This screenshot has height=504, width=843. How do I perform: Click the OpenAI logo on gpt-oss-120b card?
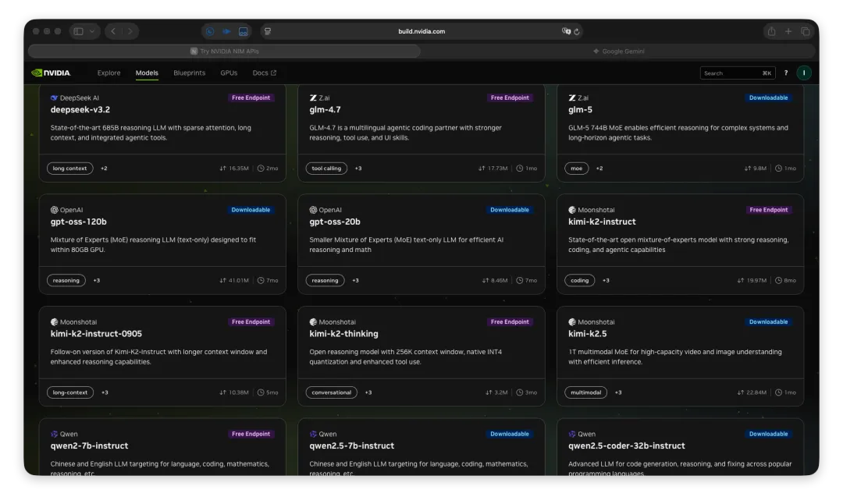(x=54, y=210)
